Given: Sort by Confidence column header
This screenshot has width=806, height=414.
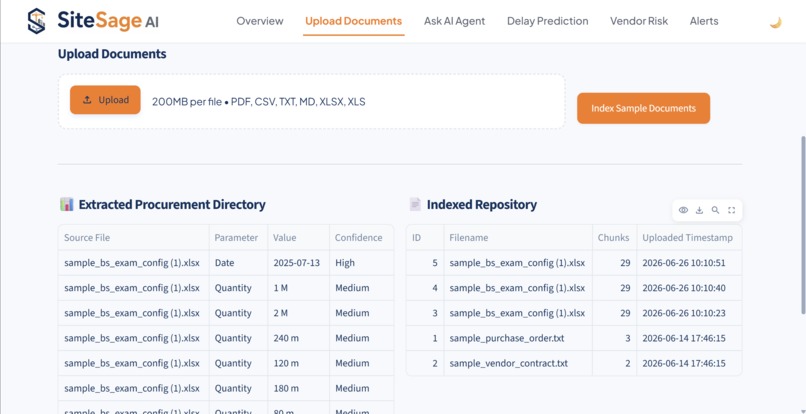Looking at the screenshot, I should click(x=361, y=238).
